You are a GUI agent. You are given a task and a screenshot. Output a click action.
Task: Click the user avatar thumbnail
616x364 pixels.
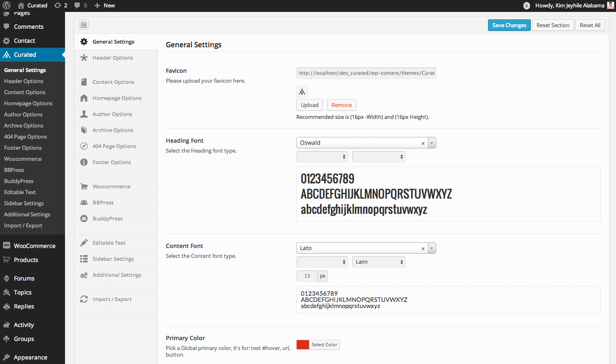click(611, 5)
